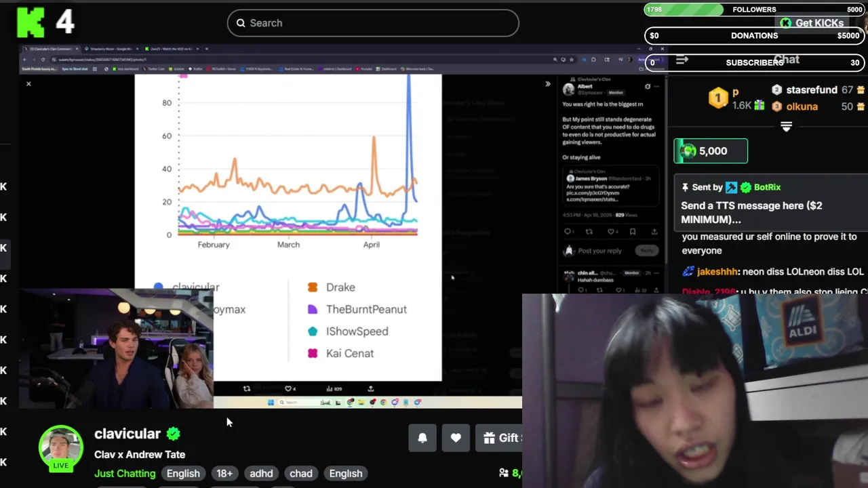The width and height of the screenshot is (868, 488).
Task: Click olkuna in the chat leaderboard
Action: [802, 106]
